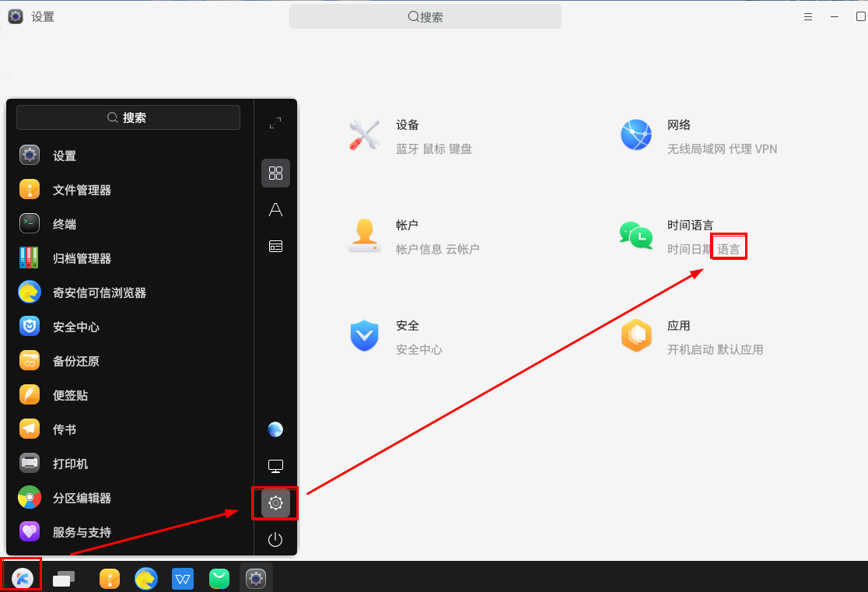Open 设备 settings category
Image resolution: width=868 pixels, height=592 pixels.
[407, 124]
